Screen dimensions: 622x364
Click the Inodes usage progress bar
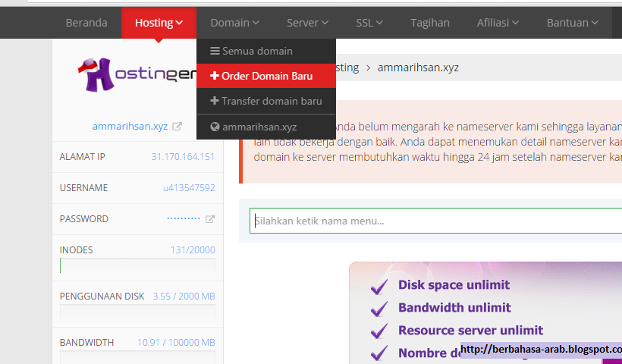pyautogui.click(x=137, y=265)
